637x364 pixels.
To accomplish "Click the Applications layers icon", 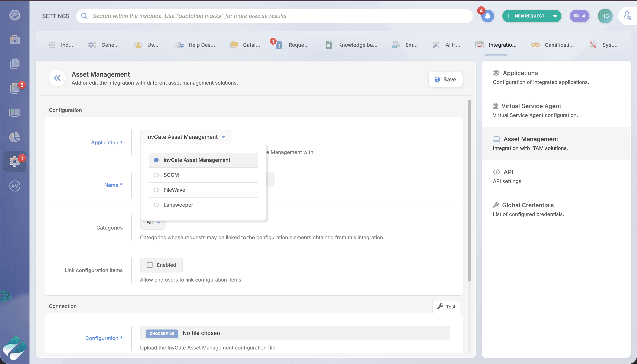I will click(496, 73).
